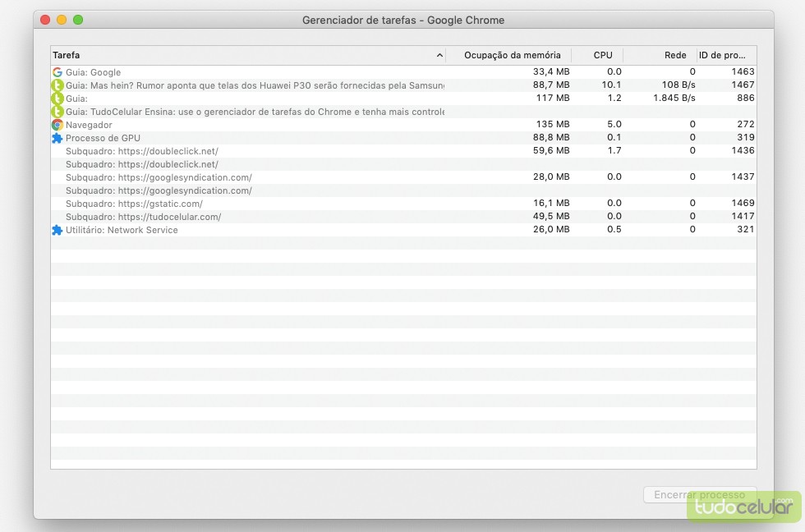Click the puzzle icon for Network Service utility
This screenshot has height=532, width=805.
[57, 230]
